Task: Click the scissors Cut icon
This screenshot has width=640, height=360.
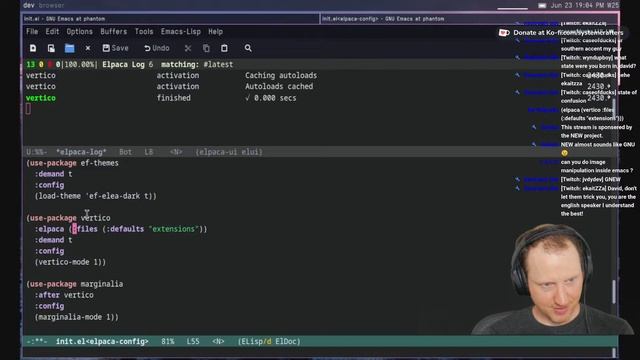Action: click(188, 48)
